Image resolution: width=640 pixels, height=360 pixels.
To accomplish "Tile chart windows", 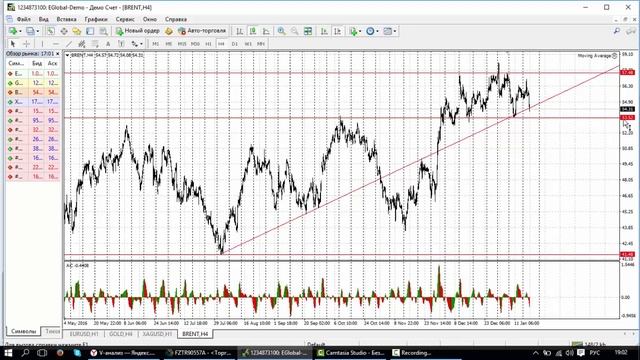I will (308, 31).
